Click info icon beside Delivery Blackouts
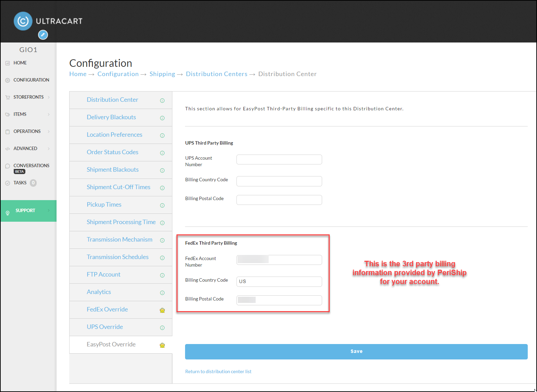537x392 pixels. coord(162,118)
